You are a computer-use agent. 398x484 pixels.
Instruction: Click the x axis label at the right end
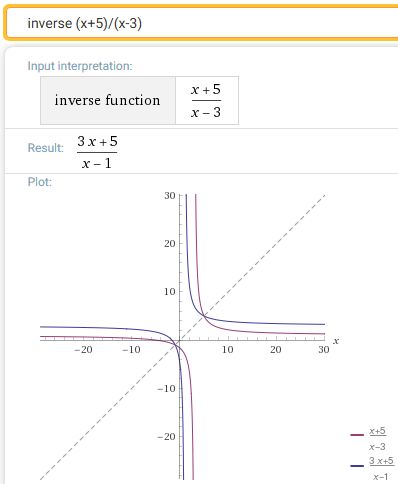pyautogui.click(x=336, y=341)
